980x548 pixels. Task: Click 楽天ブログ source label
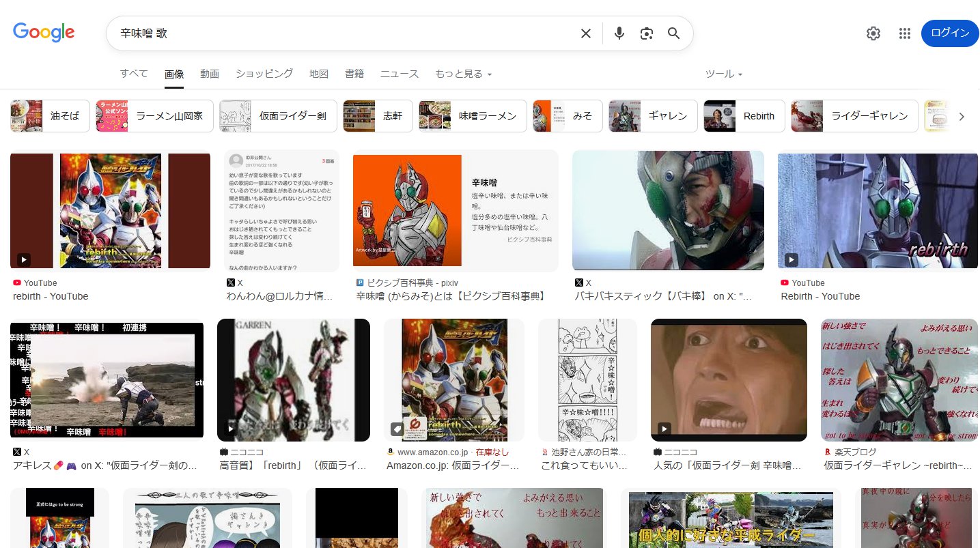tap(856, 452)
